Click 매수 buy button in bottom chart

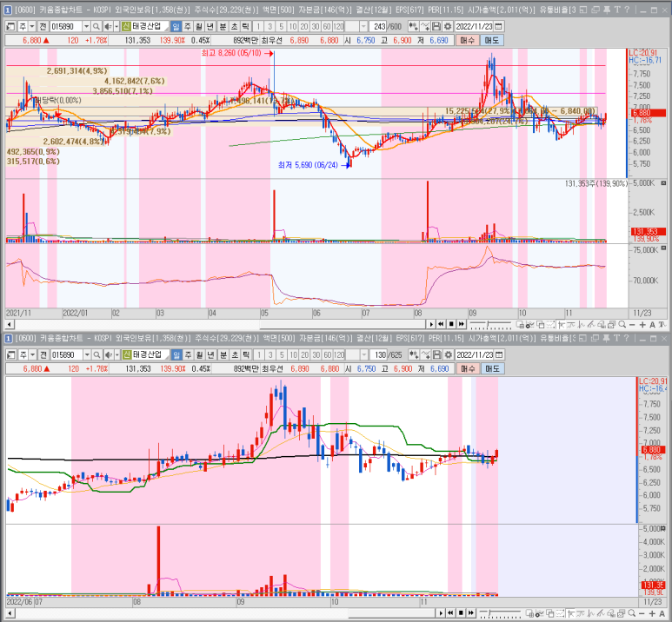468,368
